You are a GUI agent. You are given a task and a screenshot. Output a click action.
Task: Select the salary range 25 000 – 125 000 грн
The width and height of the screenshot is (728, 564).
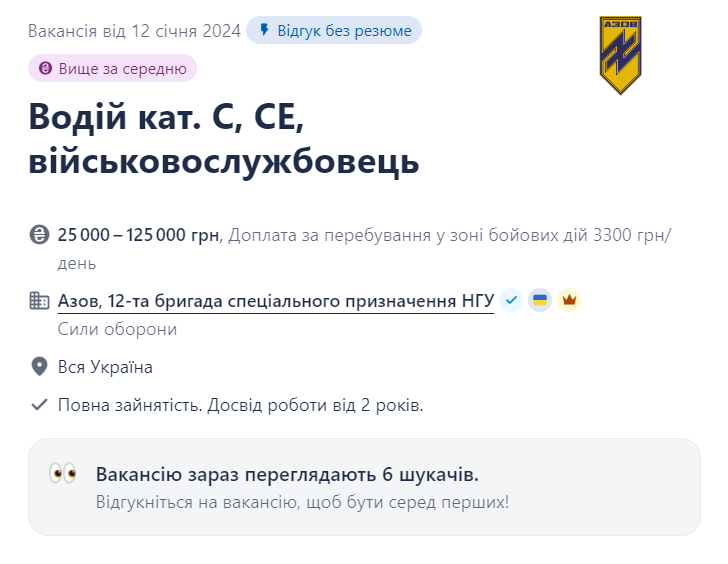click(140, 236)
